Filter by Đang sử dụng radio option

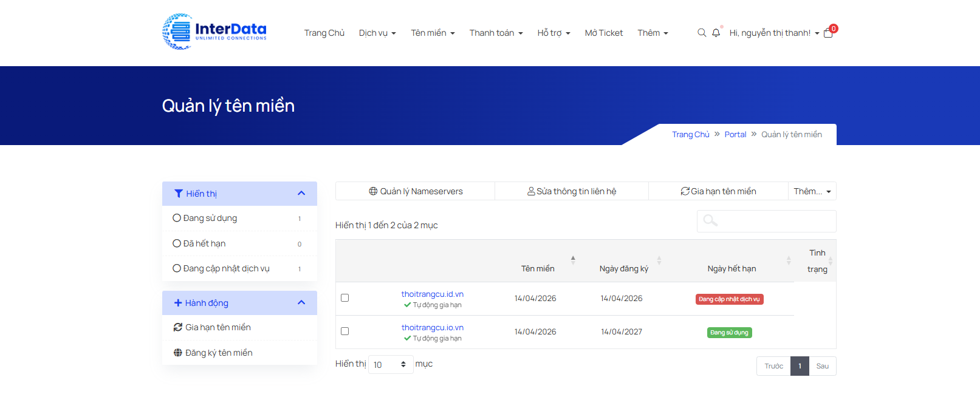(x=177, y=218)
